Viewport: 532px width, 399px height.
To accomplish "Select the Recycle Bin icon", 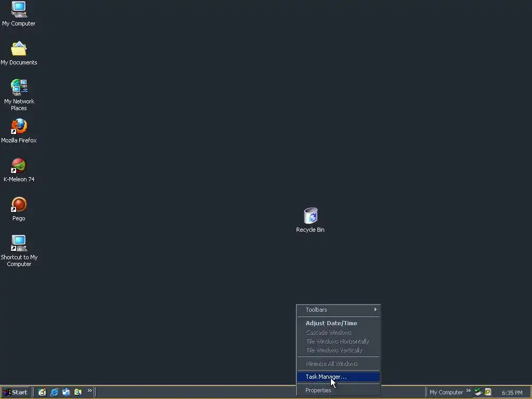I will click(311, 216).
